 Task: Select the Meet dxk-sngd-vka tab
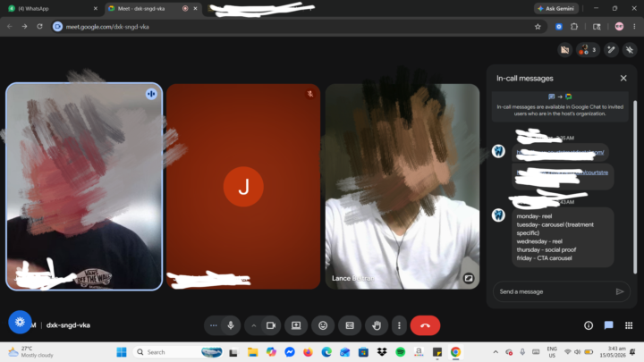[x=153, y=8]
